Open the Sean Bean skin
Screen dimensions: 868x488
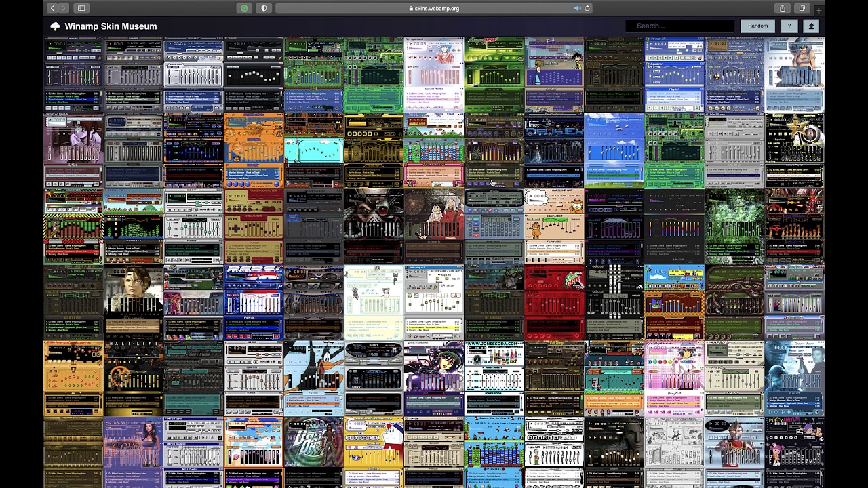(x=795, y=378)
